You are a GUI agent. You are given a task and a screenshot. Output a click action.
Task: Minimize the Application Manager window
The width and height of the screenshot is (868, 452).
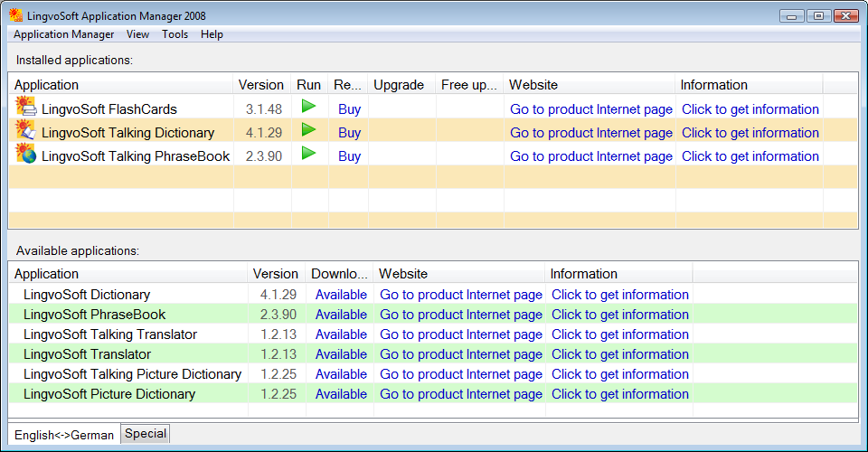click(x=792, y=16)
